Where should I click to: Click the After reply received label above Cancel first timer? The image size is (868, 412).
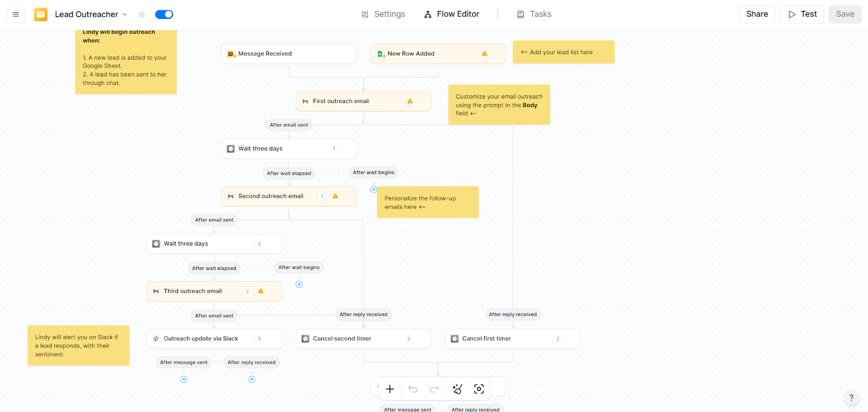click(513, 314)
